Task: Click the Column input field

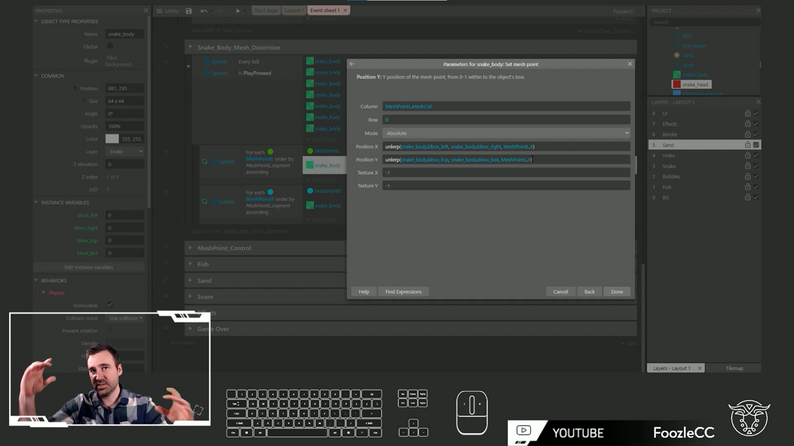Action: click(506, 106)
